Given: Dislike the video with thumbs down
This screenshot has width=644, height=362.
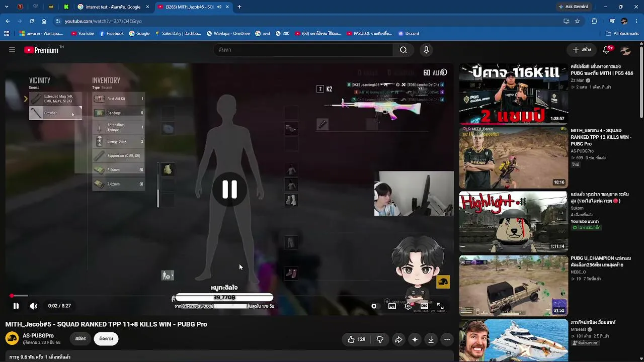Looking at the screenshot, I should (380, 339).
